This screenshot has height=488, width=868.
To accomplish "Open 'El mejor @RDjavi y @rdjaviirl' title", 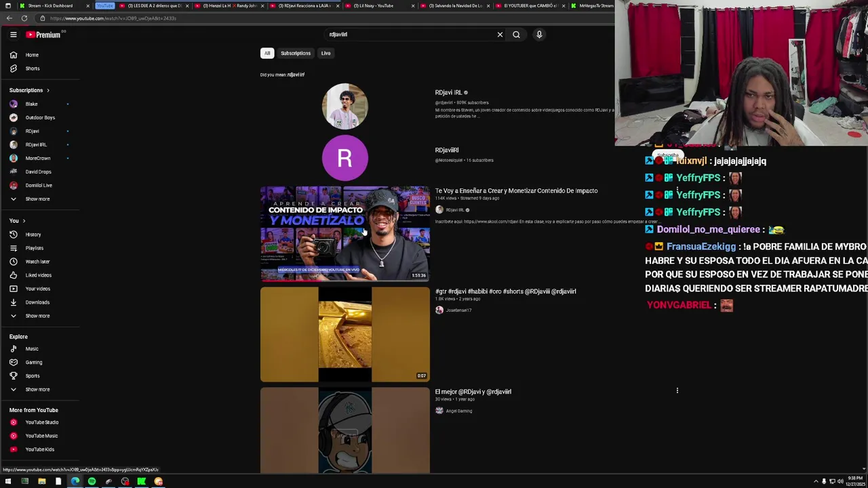I will click(x=473, y=392).
